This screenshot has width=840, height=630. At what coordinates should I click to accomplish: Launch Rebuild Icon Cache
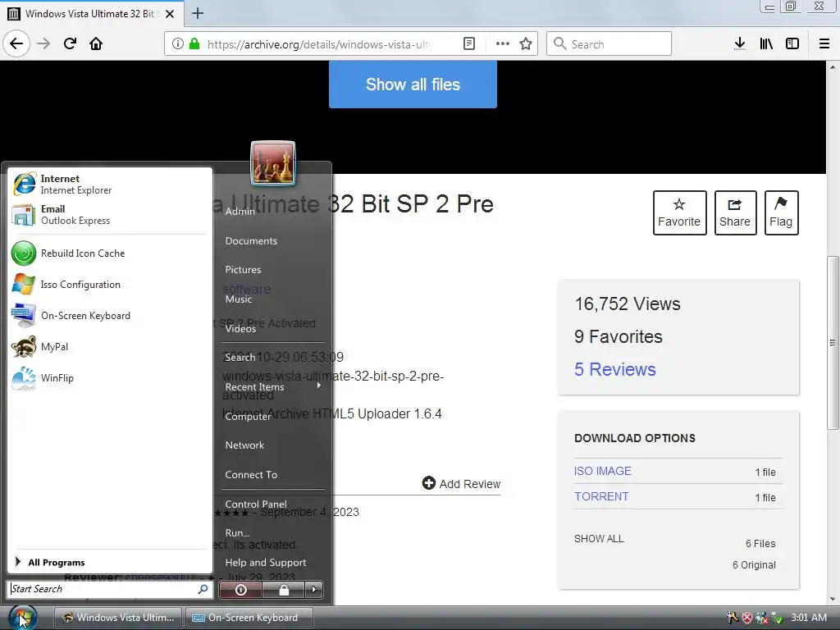[x=107, y=253]
